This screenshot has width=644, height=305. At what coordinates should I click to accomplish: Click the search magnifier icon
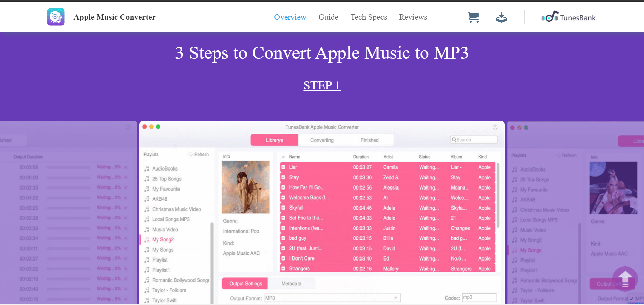454,140
